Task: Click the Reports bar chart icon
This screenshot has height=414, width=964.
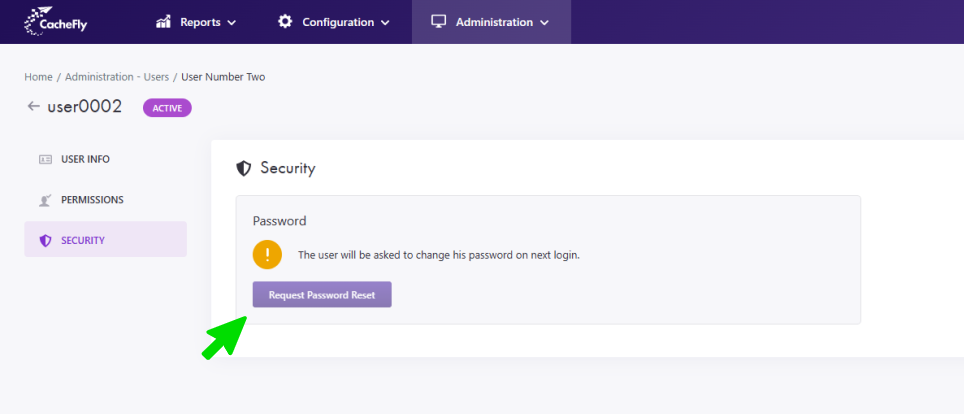Action: point(163,22)
